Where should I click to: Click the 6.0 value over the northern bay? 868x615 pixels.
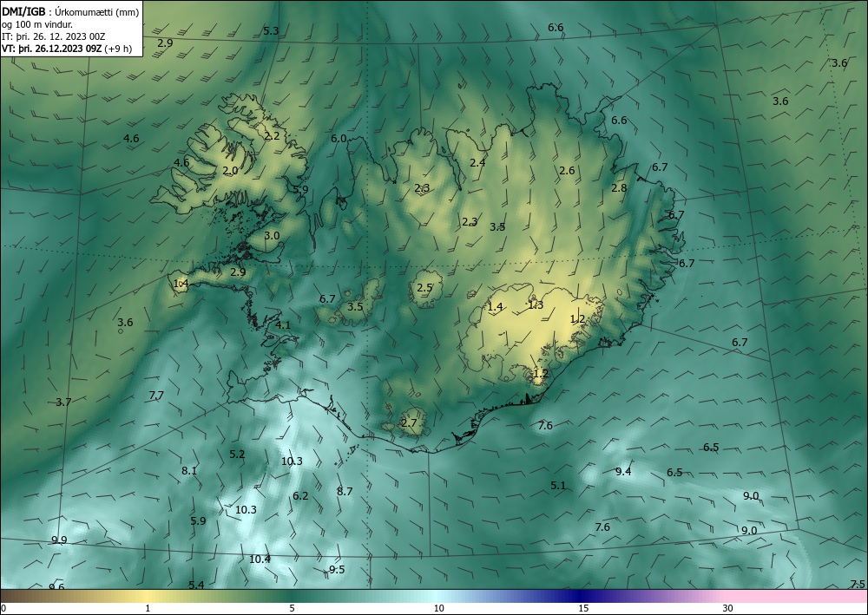pos(339,138)
